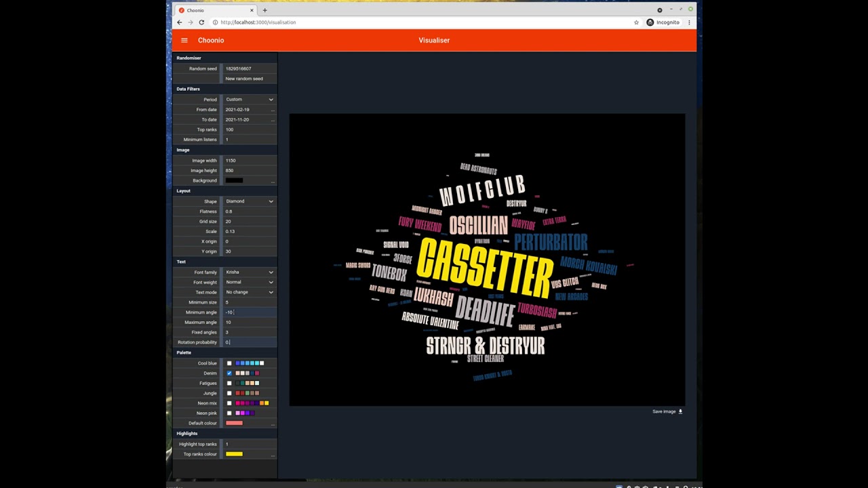Open Default colour picker ellipsis
Screen dimensions: 868x488
(x=273, y=424)
